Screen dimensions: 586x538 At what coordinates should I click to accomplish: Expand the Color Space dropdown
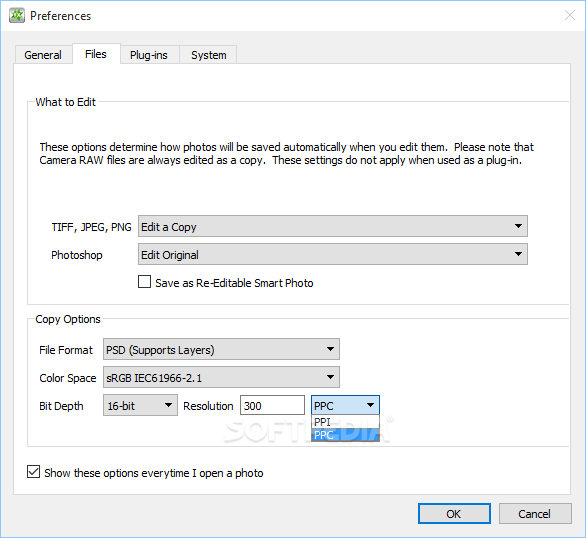click(x=221, y=377)
